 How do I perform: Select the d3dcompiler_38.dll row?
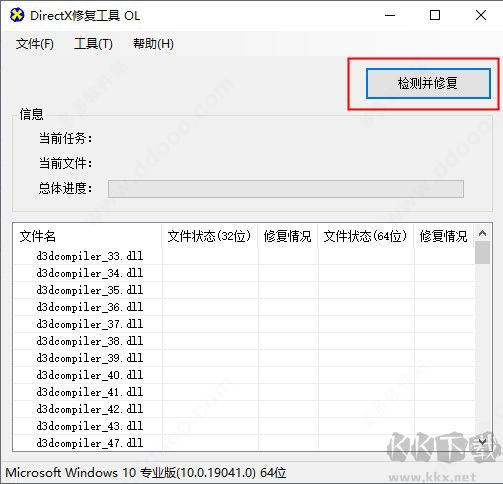point(244,341)
